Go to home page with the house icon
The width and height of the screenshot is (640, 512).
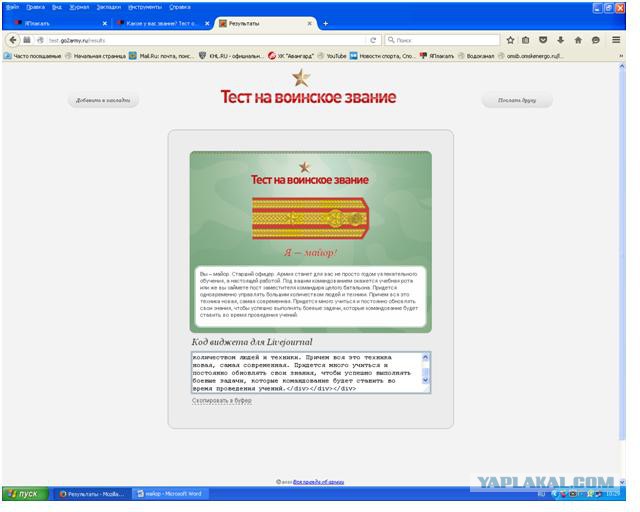pyautogui.click(x=578, y=40)
